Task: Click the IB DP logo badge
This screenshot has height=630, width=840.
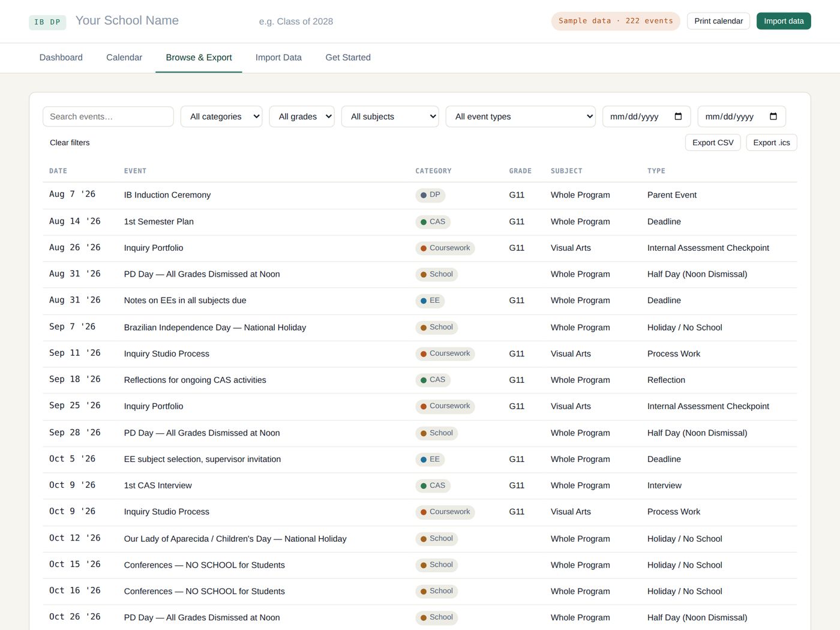Action: pos(47,22)
